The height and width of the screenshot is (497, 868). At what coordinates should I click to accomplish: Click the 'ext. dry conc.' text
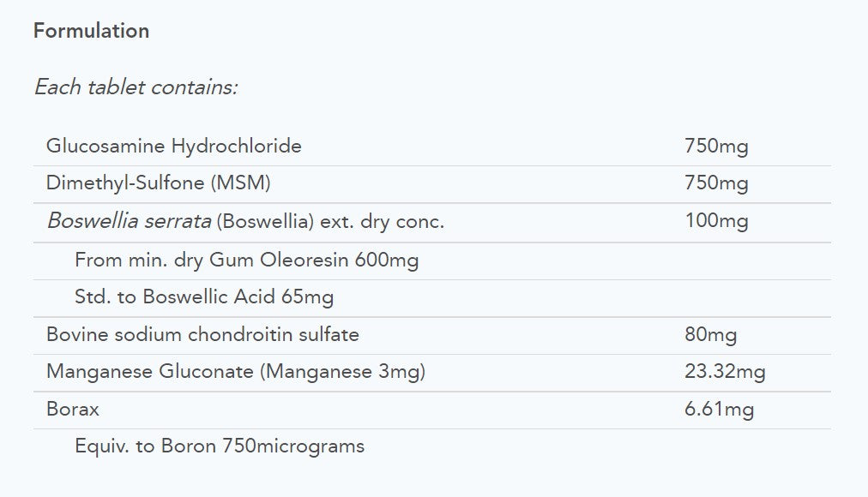point(382,221)
